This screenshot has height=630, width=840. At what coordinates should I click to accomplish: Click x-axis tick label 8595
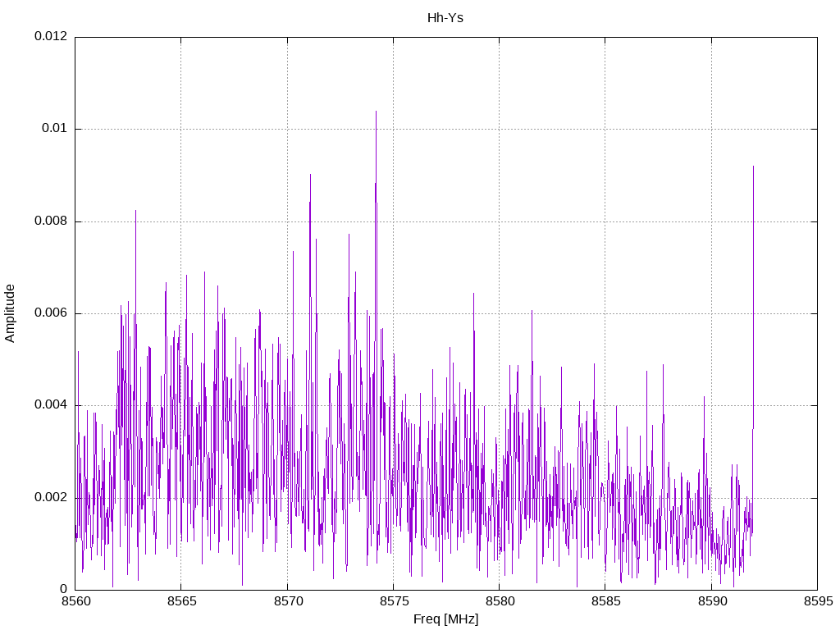tap(818, 601)
